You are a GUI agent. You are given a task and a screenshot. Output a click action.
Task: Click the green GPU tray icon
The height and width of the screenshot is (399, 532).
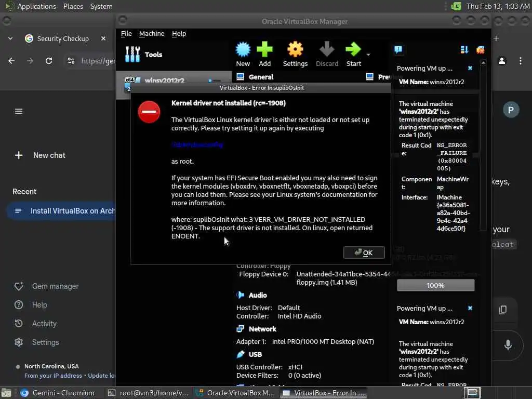pyautogui.click(x=456, y=6)
